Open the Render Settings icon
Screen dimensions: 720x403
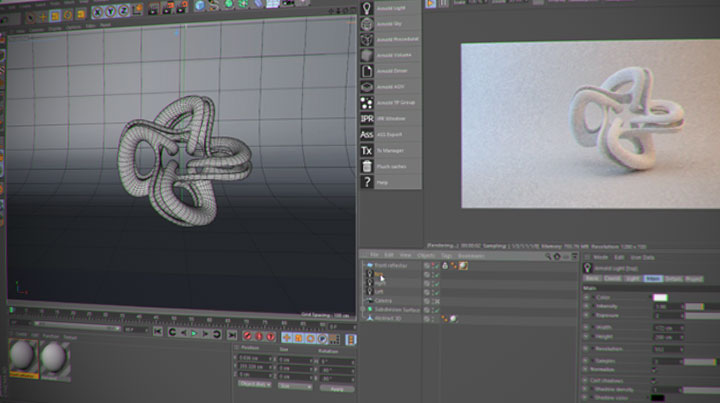point(182,6)
